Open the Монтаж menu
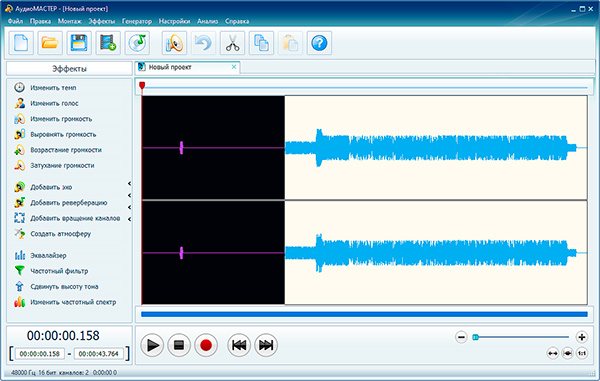 [70, 21]
